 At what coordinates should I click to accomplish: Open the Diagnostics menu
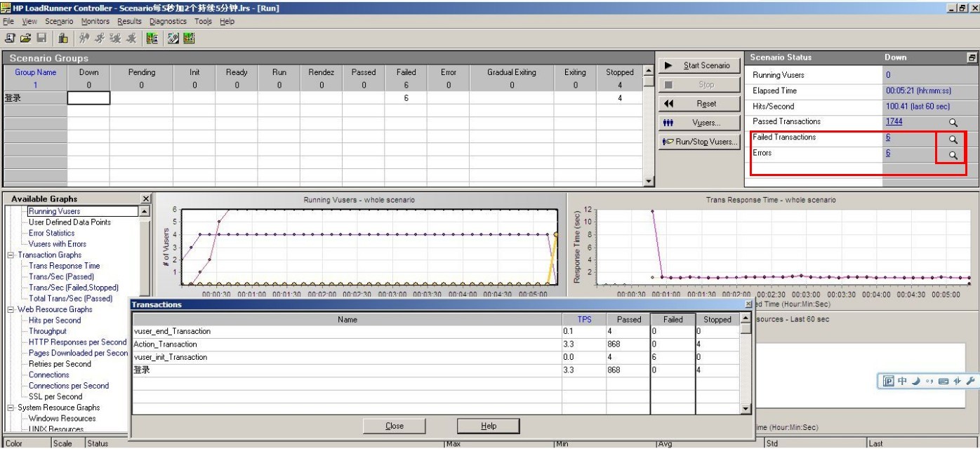(168, 22)
